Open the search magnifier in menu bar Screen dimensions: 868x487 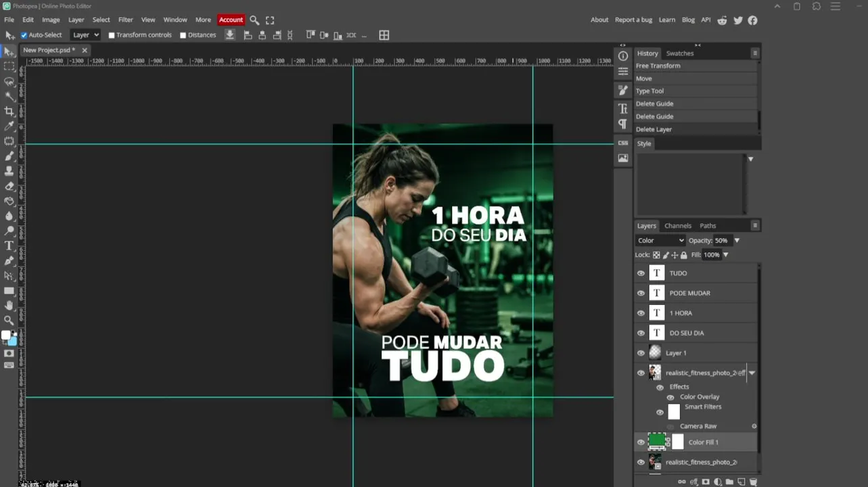[x=254, y=20]
